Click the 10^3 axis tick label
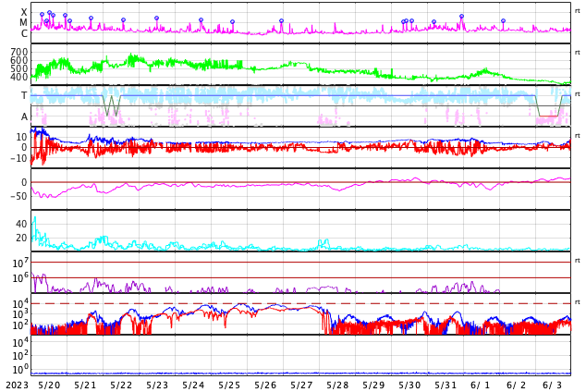Image resolution: width=586 pixels, height=392 pixels. (x=20, y=314)
